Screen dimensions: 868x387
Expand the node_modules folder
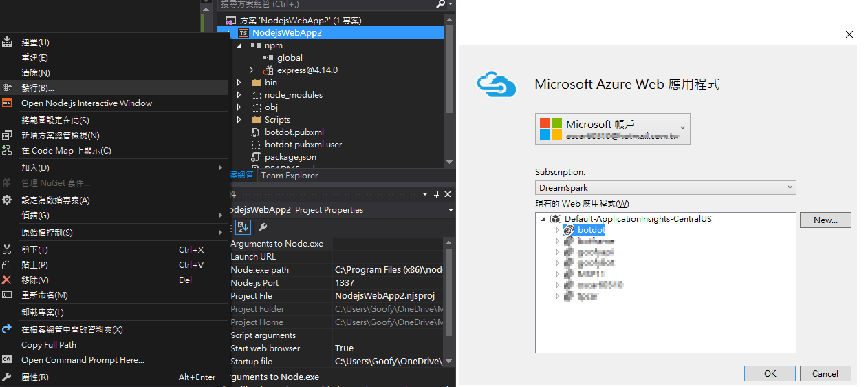coord(239,95)
